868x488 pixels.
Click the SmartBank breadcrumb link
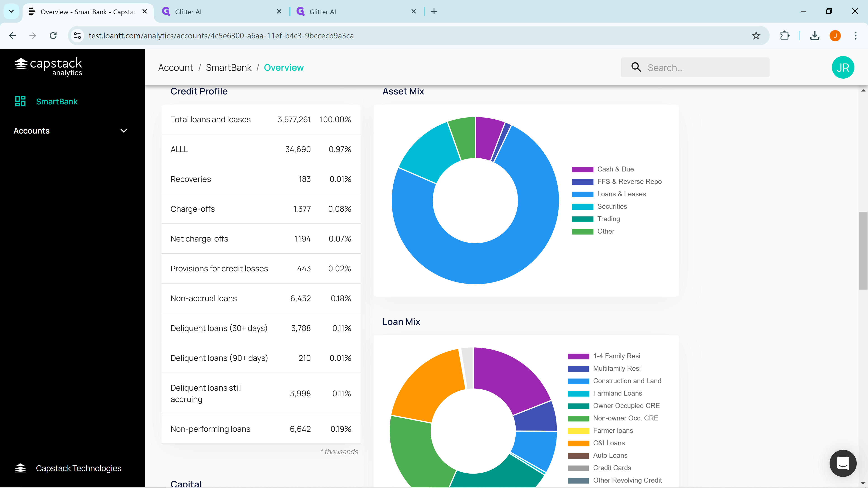point(229,68)
